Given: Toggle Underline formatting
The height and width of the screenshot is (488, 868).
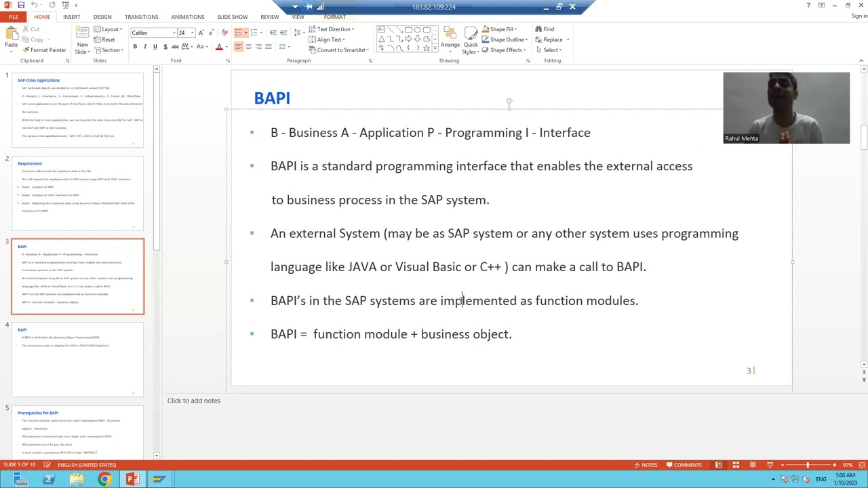Looking at the screenshot, I should [x=155, y=47].
